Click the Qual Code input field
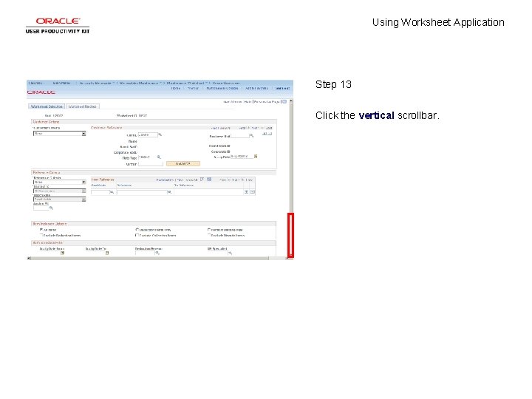 click(100, 192)
